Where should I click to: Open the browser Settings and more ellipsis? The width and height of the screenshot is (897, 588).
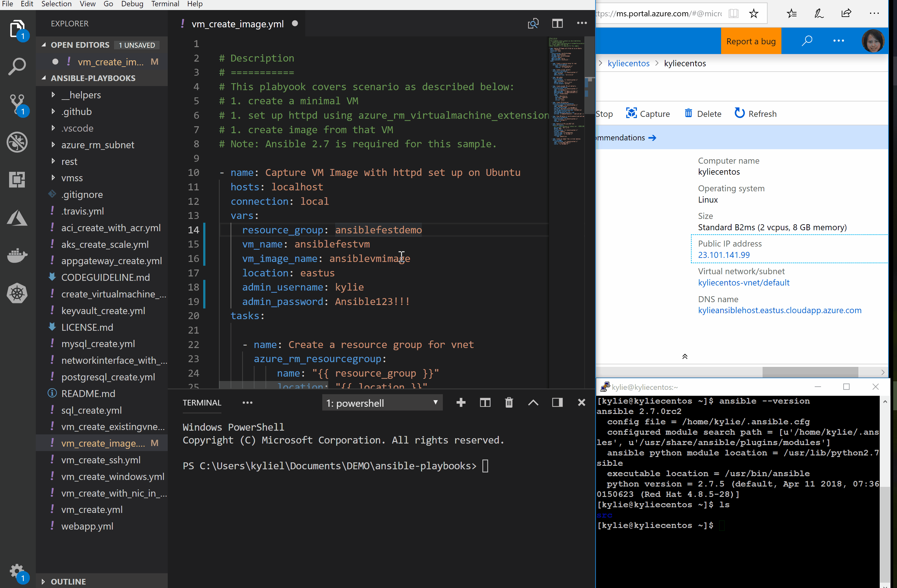[874, 14]
